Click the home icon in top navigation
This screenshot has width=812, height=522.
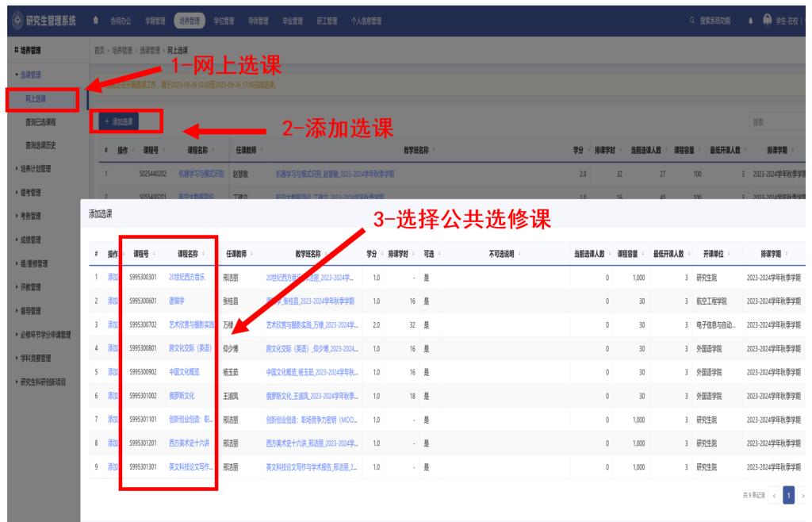tap(96, 19)
